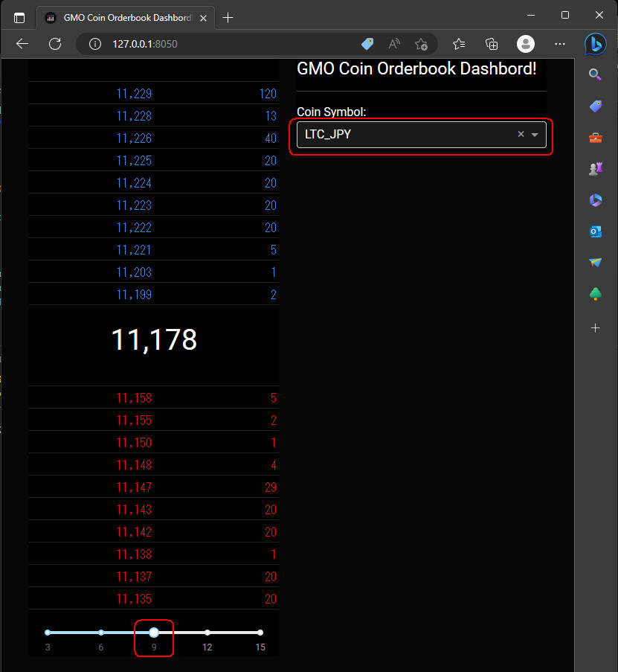Image resolution: width=618 pixels, height=672 pixels.
Task: Click the mid price 11,178
Action: click(154, 340)
